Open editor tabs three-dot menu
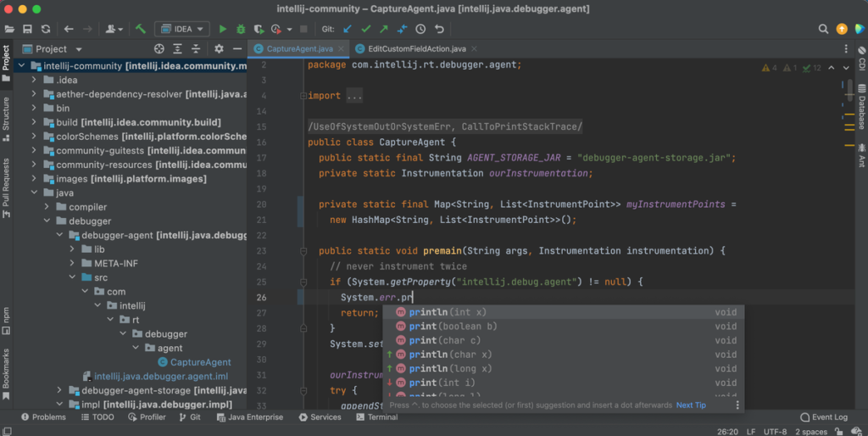This screenshot has height=436, width=868. 846,48
